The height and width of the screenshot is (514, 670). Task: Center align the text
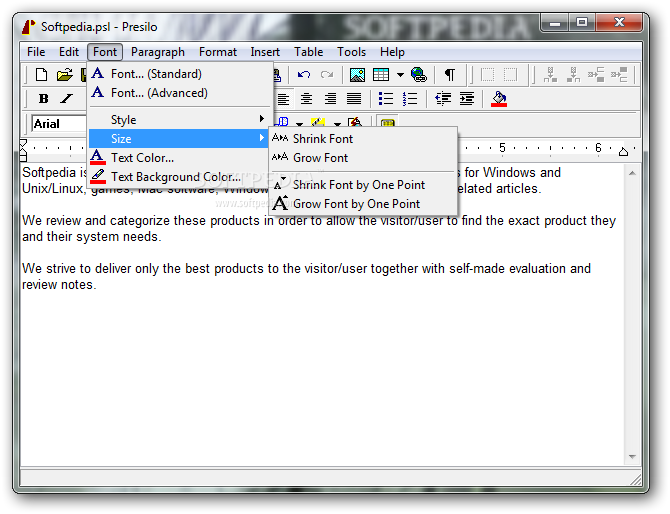(x=306, y=99)
